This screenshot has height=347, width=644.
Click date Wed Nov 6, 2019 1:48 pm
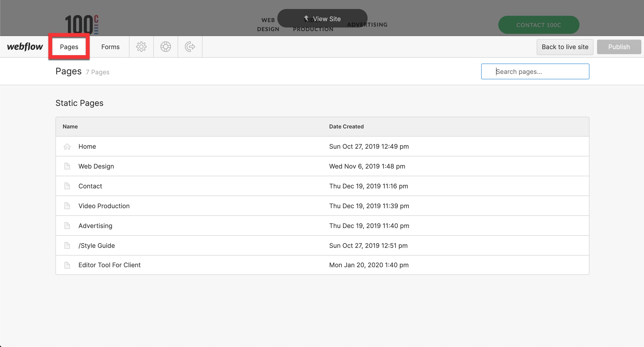point(367,166)
